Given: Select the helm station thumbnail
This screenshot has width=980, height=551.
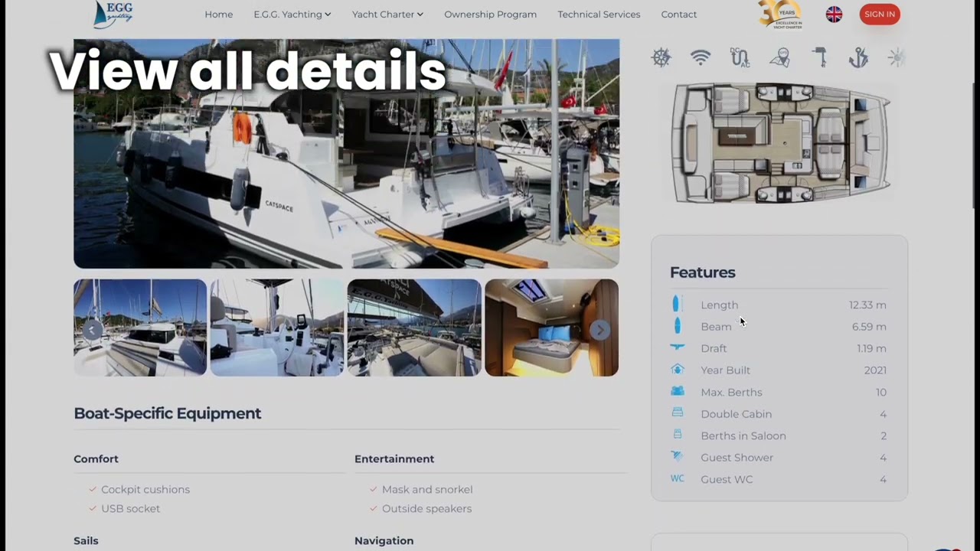Looking at the screenshot, I should [277, 328].
